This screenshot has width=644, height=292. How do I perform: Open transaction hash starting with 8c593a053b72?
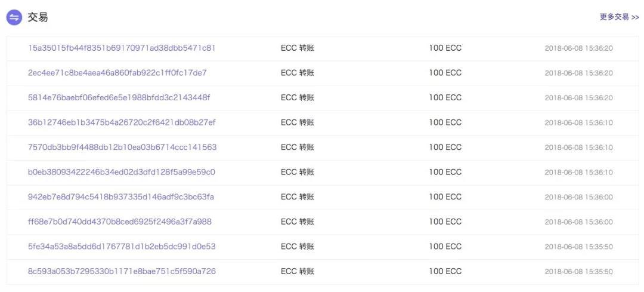pyautogui.click(x=122, y=271)
